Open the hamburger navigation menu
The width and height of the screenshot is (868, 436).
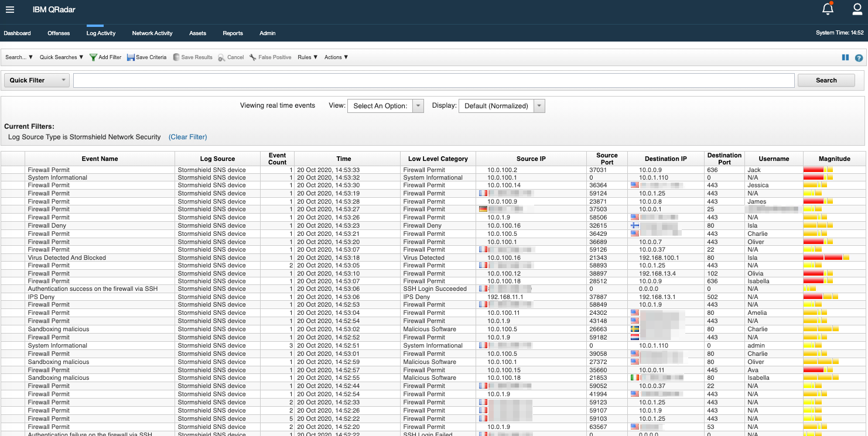coord(10,10)
